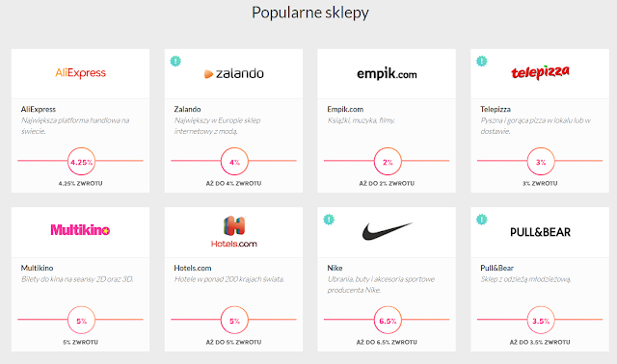Image resolution: width=617 pixels, height=364 pixels.
Task: Click '3% ZWROTU' label under Telepizza
Action: (540, 184)
